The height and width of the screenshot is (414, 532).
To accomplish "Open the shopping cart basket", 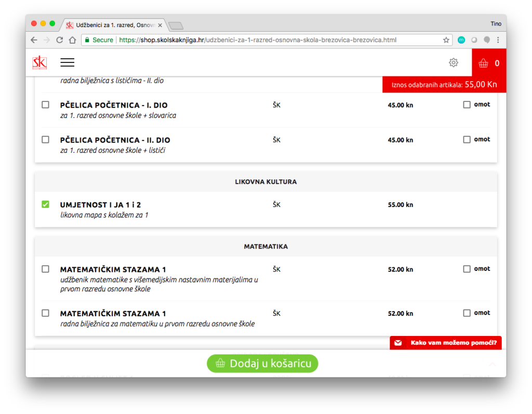I will pos(488,63).
